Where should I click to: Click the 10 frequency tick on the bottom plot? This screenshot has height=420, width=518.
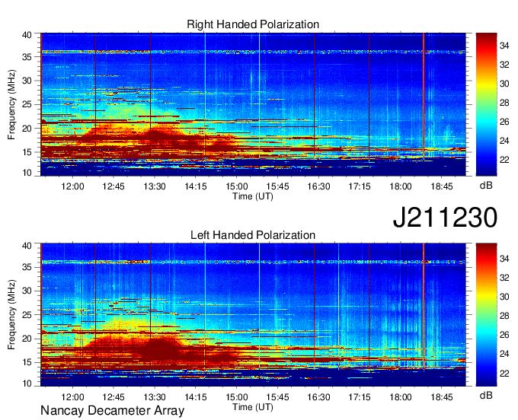pyautogui.click(x=27, y=383)
